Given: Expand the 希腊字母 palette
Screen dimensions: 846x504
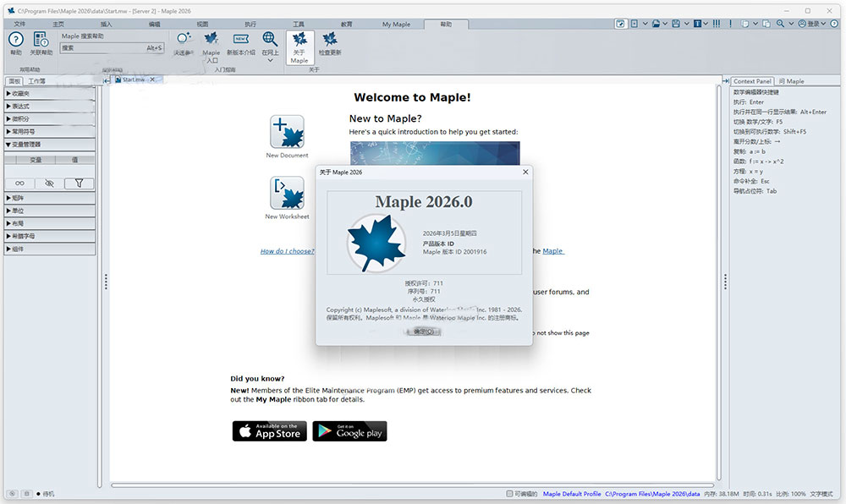Looking at the screenshot, I should tap(25, 237).
